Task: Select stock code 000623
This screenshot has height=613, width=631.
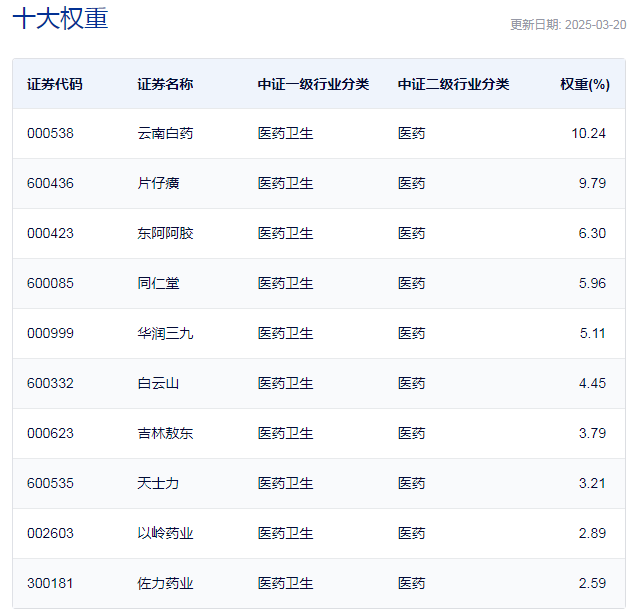Action: (x=50, y=433)
